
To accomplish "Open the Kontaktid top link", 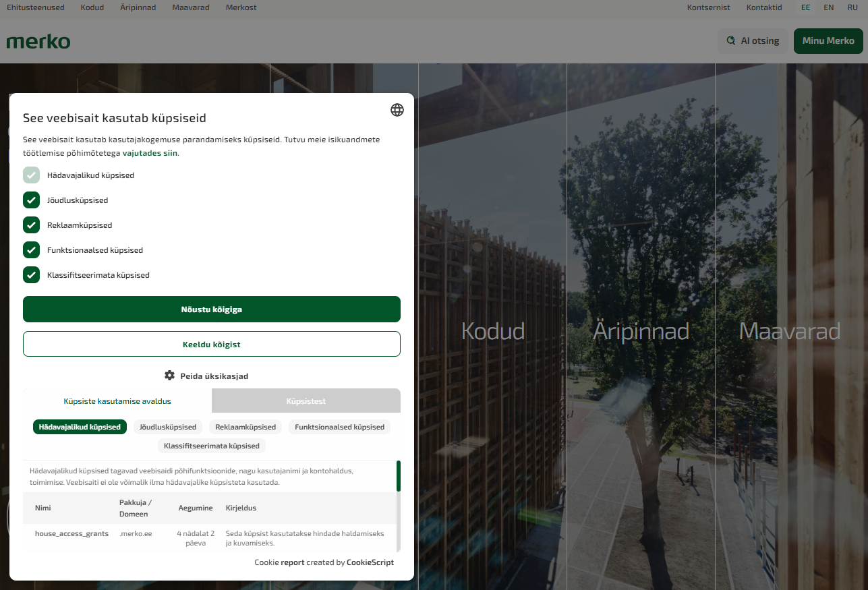I will pyautogui.click(x=764, y=7).
